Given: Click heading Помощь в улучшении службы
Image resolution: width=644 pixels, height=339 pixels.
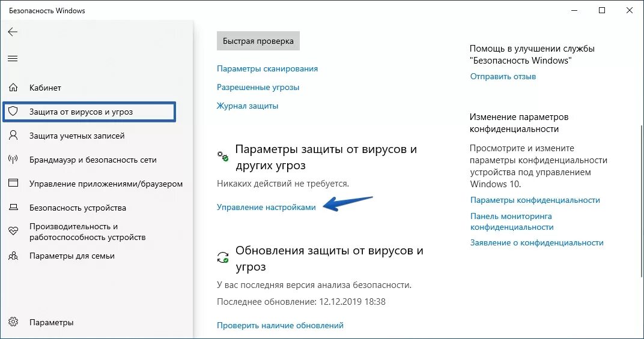Looking at the screenshot, I should coord(532,55).
